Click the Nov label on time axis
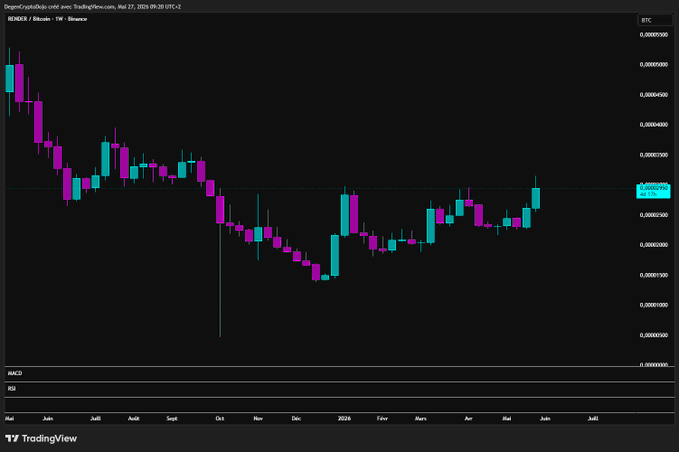Screen dimensions: 679x452 coord(258,419)
